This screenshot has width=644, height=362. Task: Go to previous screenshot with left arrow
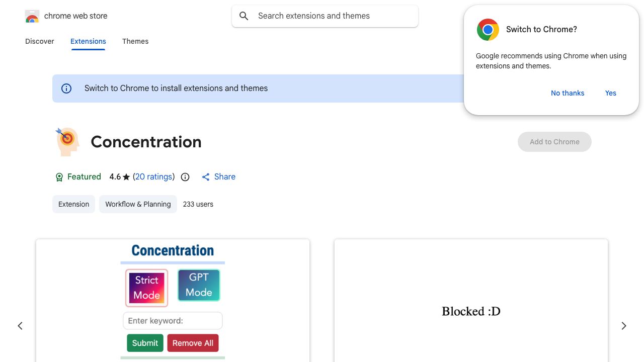click(x=20, y=326)
